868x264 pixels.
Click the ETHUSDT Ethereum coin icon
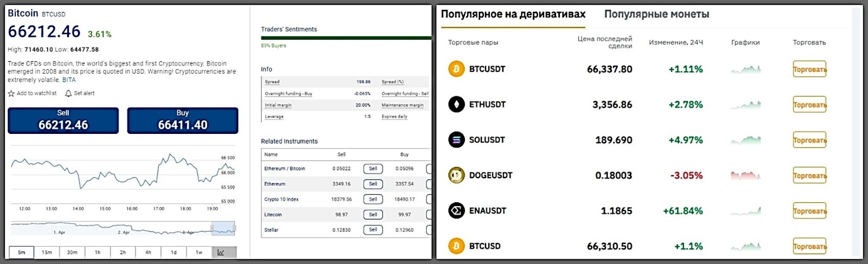pos(456,105)
